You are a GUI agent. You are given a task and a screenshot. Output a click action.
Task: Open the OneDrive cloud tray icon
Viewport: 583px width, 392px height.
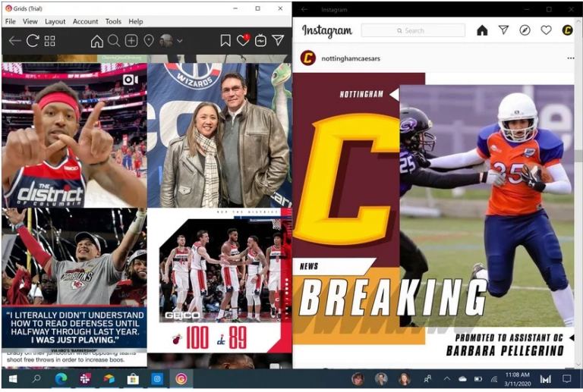[x=462, y=379]
